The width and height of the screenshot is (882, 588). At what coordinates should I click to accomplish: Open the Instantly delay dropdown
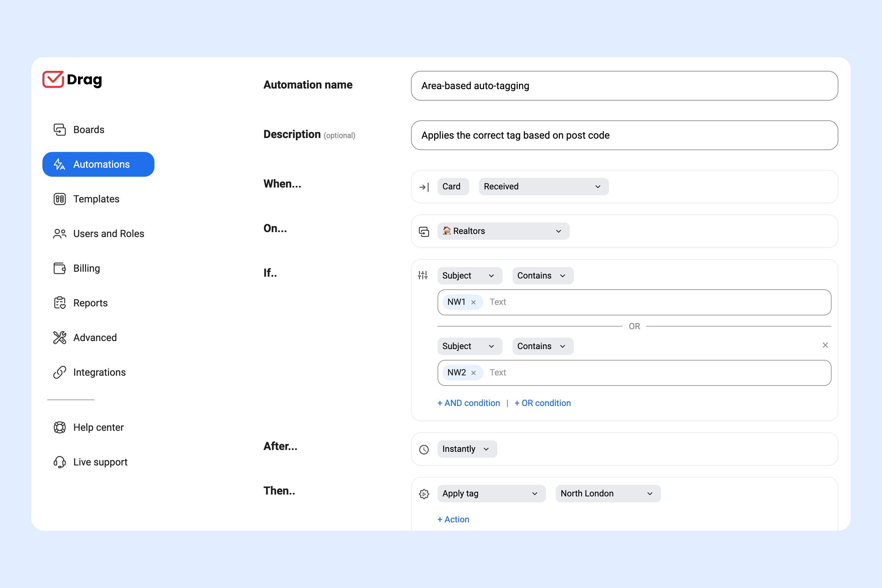(467, 449)
